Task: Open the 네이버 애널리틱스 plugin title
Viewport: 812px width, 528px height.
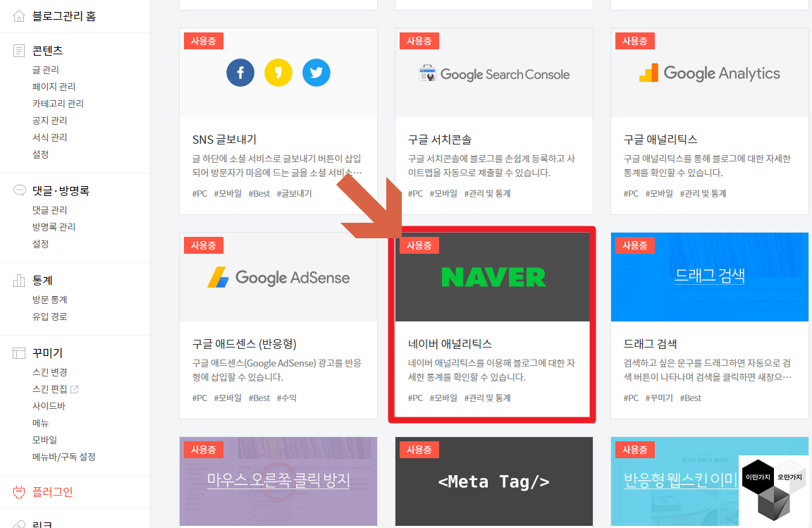Action: (x=450, y=343)
